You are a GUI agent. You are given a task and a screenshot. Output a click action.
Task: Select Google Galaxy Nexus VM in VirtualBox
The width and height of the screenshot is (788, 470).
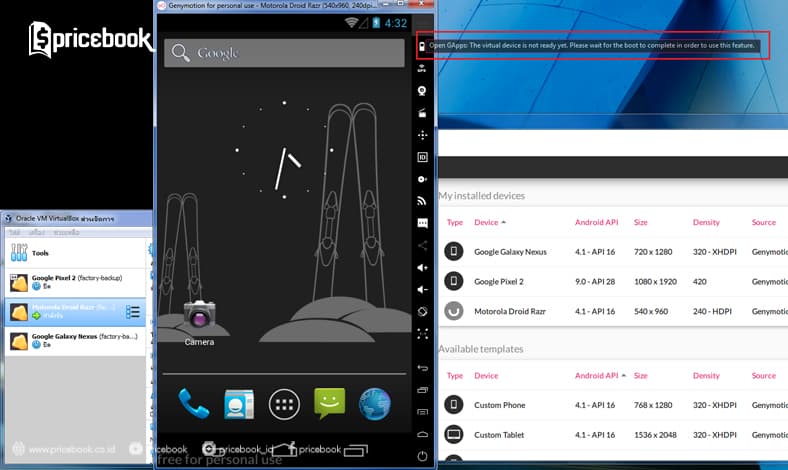point(75,340)
